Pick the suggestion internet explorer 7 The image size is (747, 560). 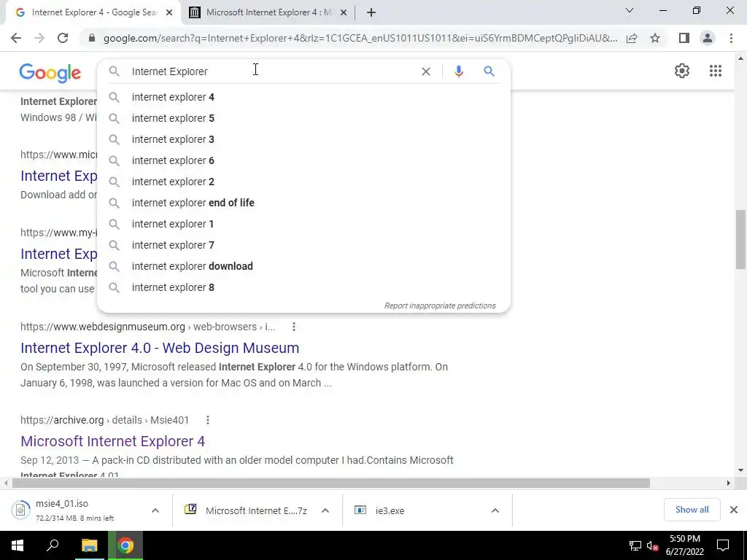click(x=303, y=245)
